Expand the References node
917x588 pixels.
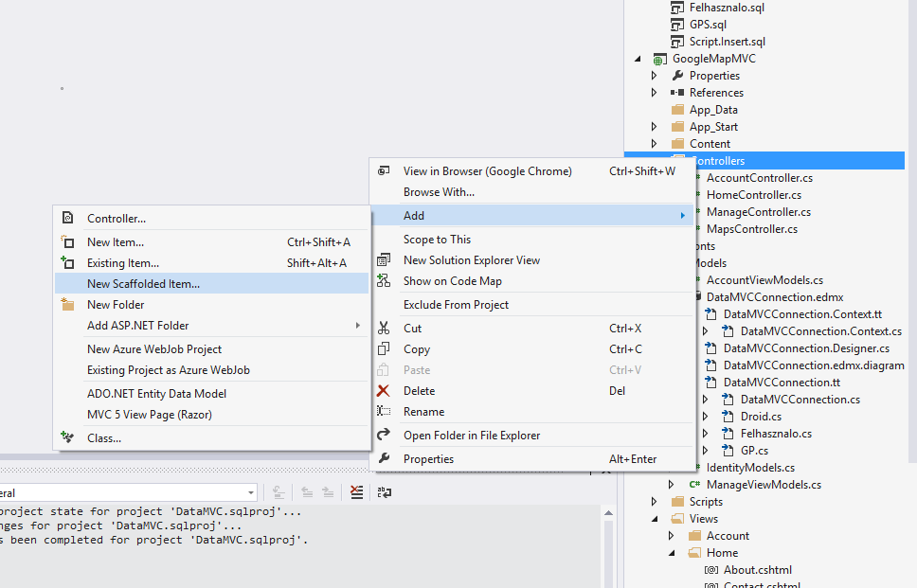(655, 93)
